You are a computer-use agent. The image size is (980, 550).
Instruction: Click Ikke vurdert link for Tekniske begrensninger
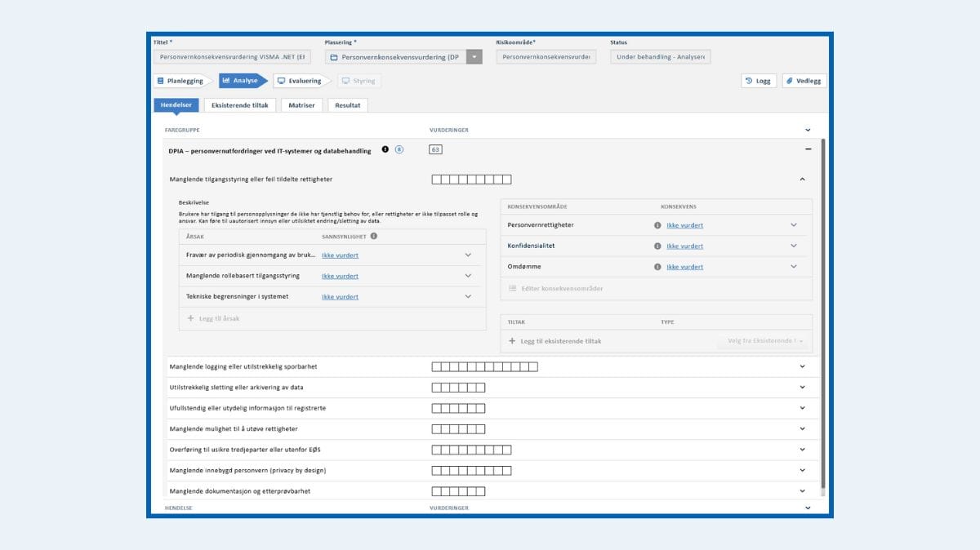[x=340, y=297]
